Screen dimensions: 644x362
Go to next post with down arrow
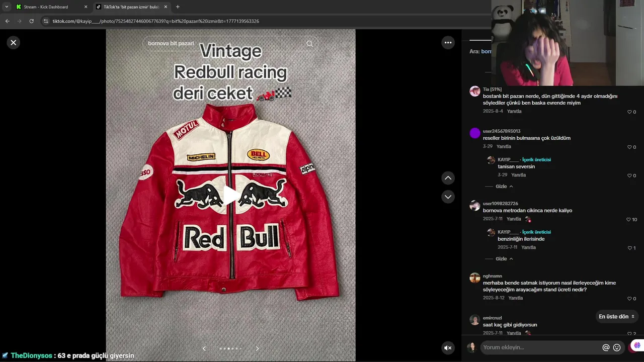tap(448, 197)
